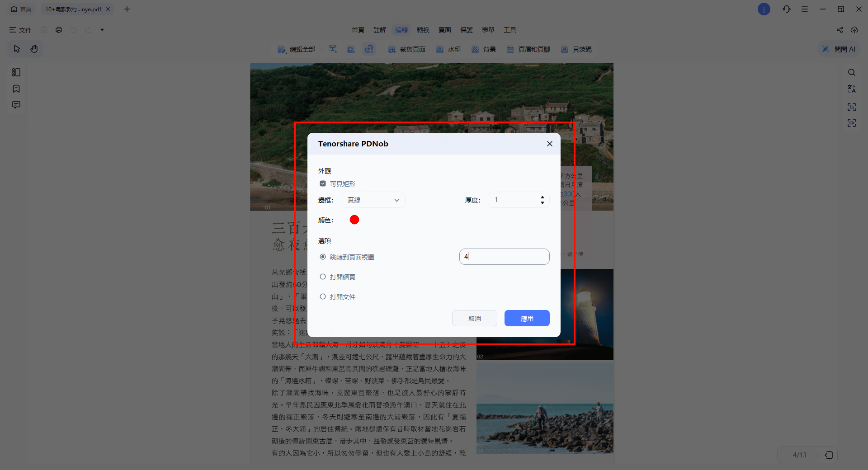868x470 pixels.
Task: Open the 背景 background tool
Action: (484, 49)
